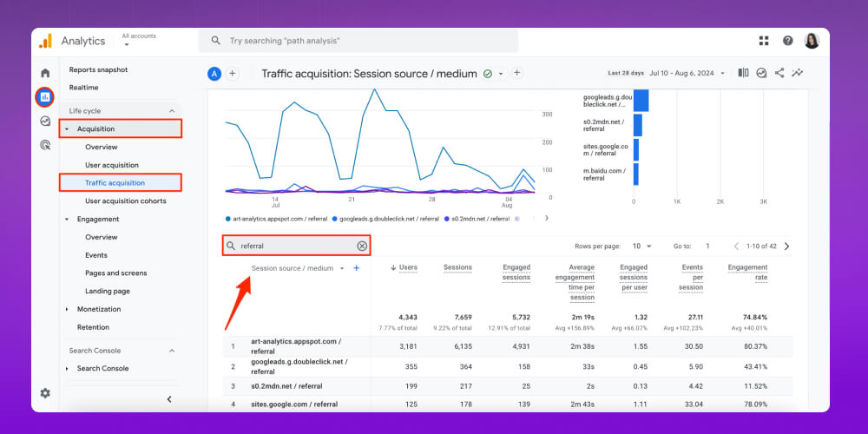This screenshot has height=434, width=868.
Task: Toggle art-analytics.appspot.com legend series
Action: coord(276,219)
